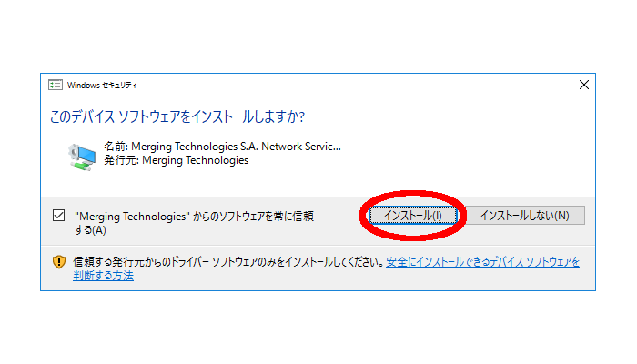Click the "Merging Technologies" からのソフトウェアを常に信頼する(A) label

point(194,223)
